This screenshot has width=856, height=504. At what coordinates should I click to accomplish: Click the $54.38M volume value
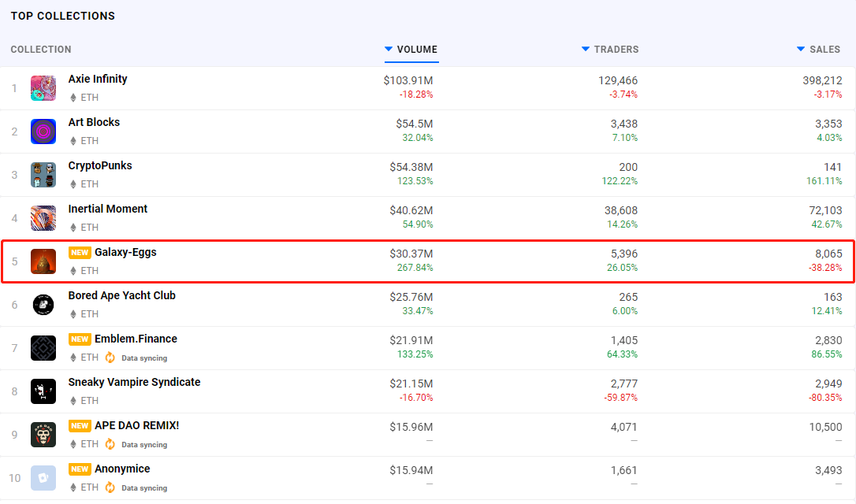(x=411, y=168)
